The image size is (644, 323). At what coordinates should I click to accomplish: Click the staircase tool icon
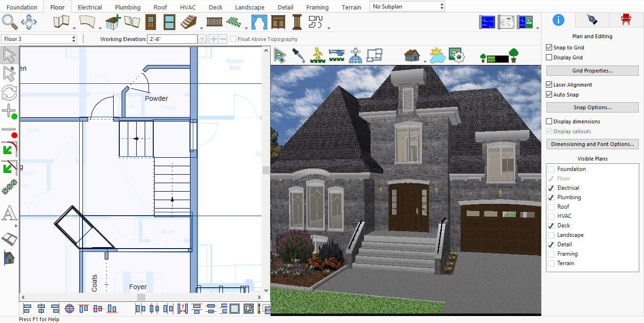(189, 22)
